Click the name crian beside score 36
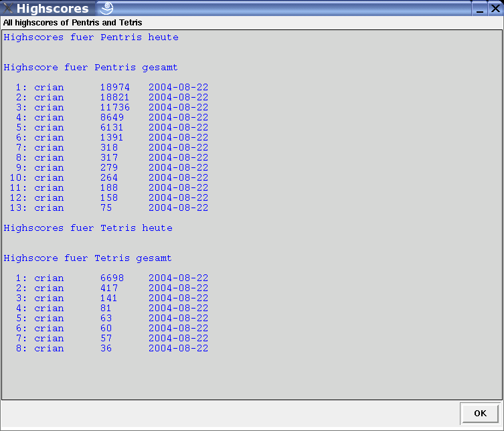 pyautogui.click(x=49, y=348)
